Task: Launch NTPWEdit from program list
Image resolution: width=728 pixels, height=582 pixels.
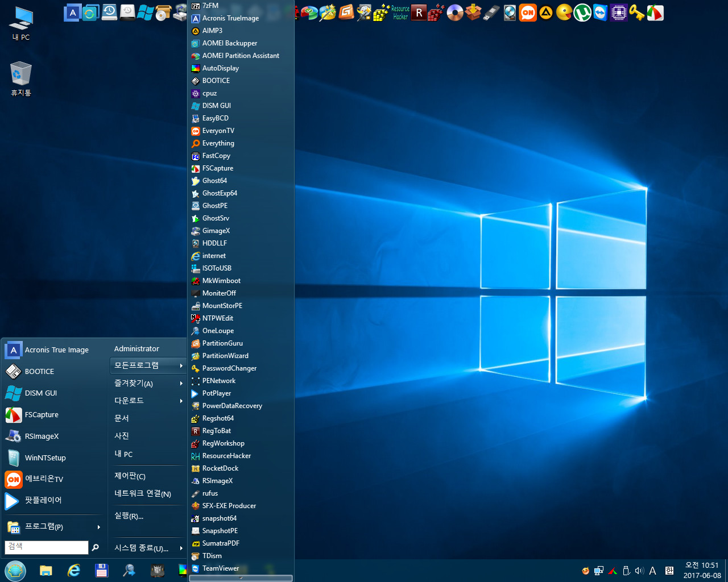Action: (241, 318)
